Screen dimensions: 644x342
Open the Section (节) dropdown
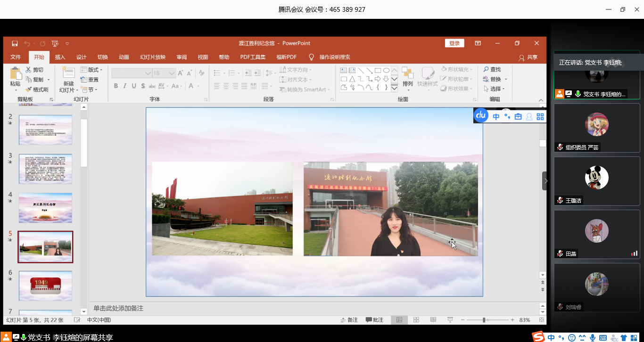point(90,90)
